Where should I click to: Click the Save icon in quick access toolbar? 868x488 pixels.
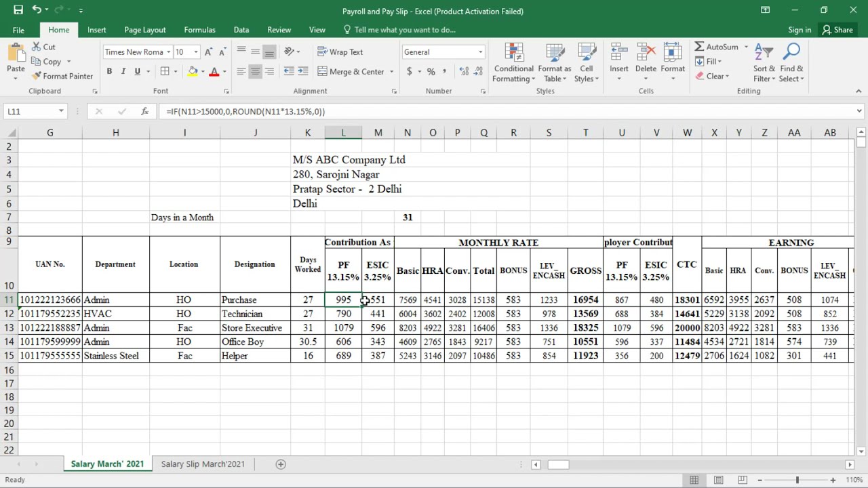[18, 10]
